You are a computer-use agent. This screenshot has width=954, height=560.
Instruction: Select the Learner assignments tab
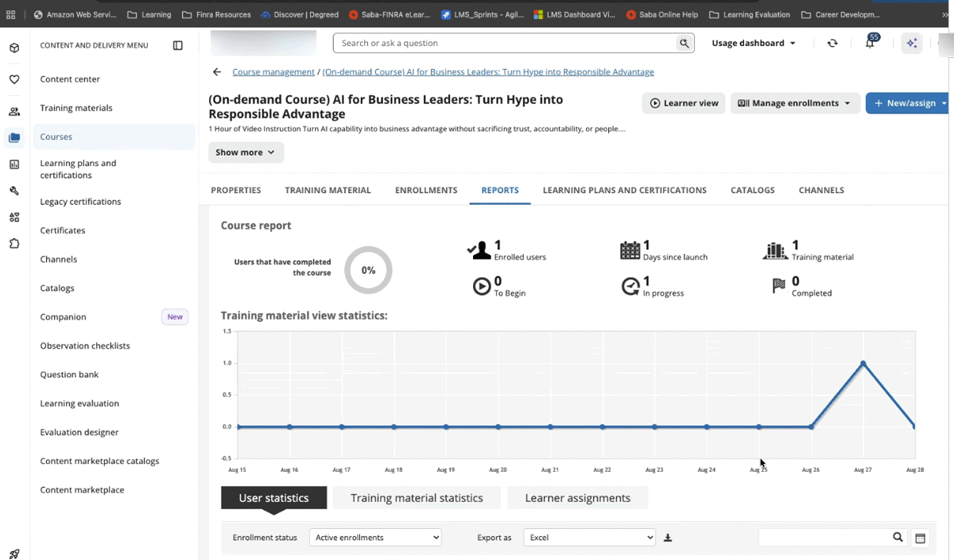(x=578, y=498)
